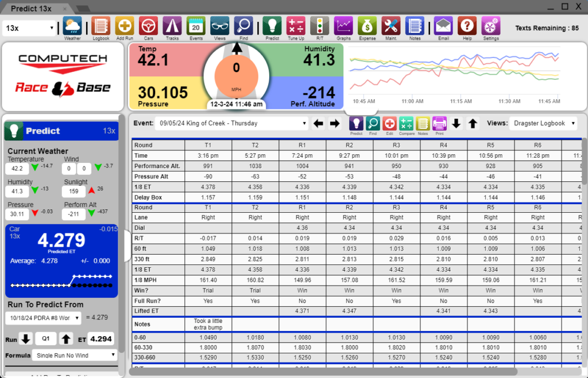The height and width of the screenshot is (378, 588).
Task: Open the 13x car selector dropdown
Action: click(29, 28)
